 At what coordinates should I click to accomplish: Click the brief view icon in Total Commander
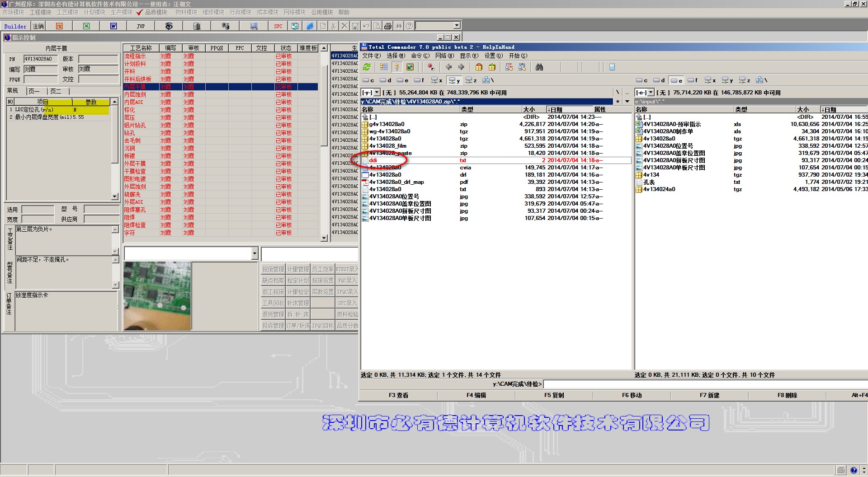(384, 67)
